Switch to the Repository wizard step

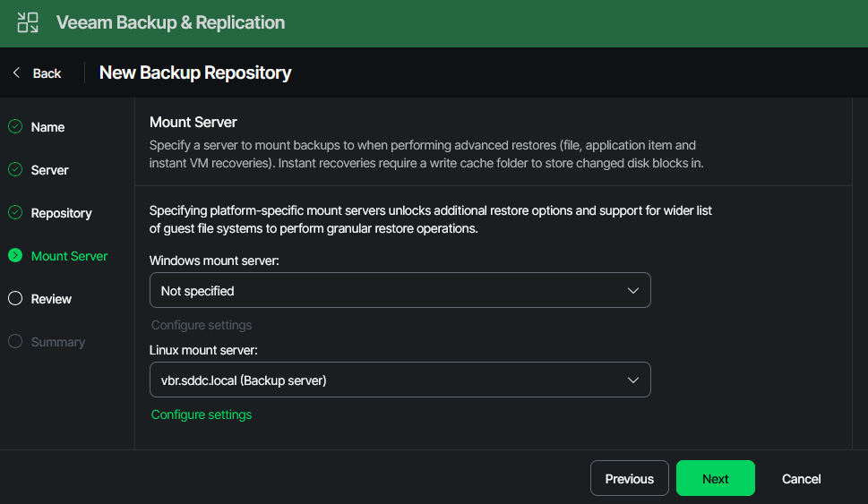point(61,213)
